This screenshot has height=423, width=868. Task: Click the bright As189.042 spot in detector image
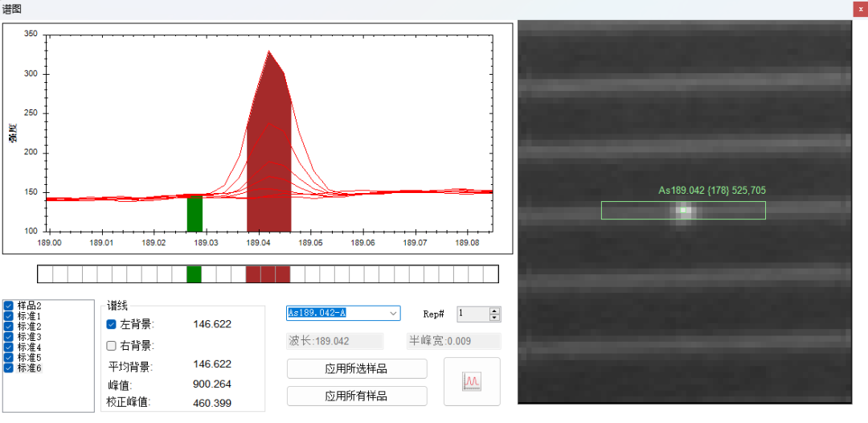(684, 210)
